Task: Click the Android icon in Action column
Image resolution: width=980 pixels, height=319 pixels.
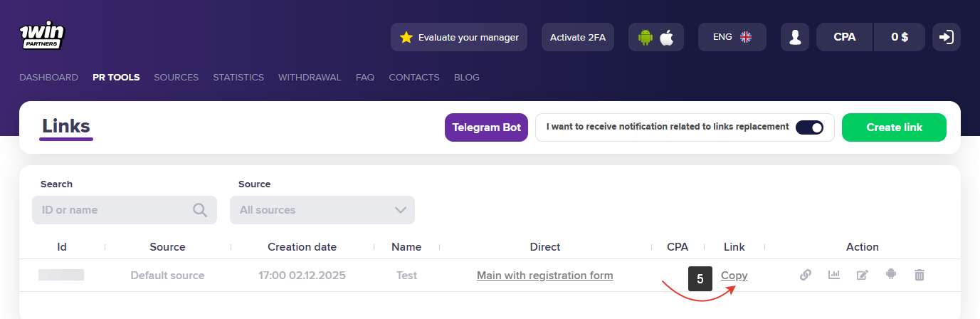Action: (890, 274)
